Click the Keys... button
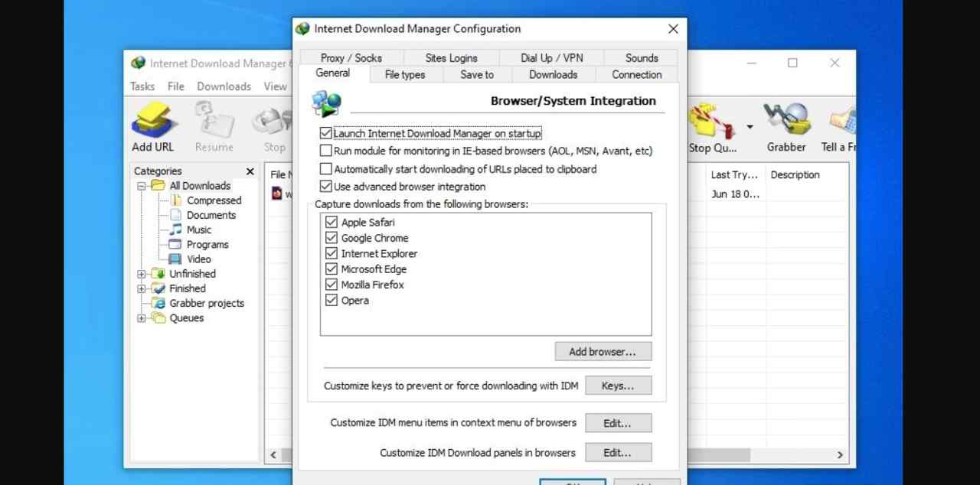 coord(618,386)
